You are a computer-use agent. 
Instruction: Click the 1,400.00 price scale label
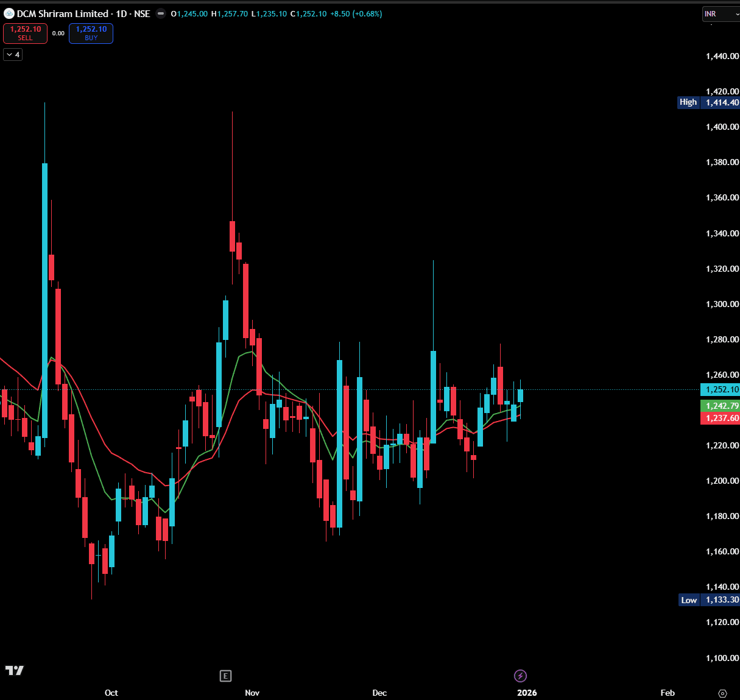click(x=722, y=127)
